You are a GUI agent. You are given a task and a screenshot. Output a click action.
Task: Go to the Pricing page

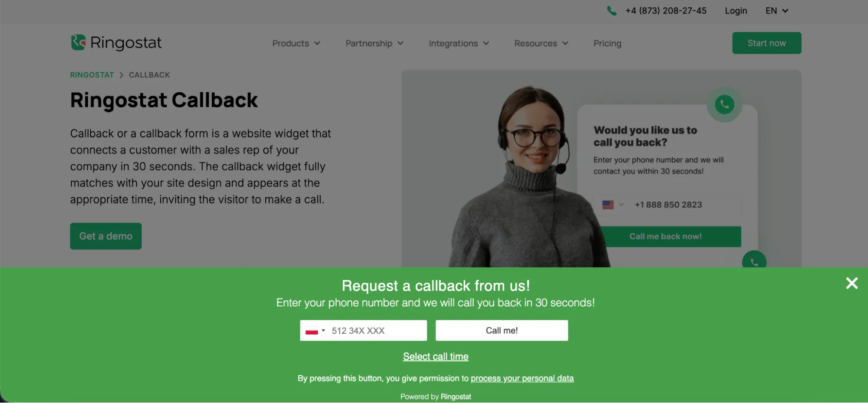607,43
